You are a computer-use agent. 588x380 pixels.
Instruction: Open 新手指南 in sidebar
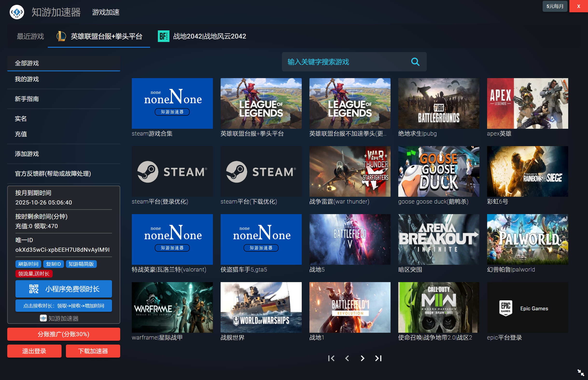pos(63,99)
